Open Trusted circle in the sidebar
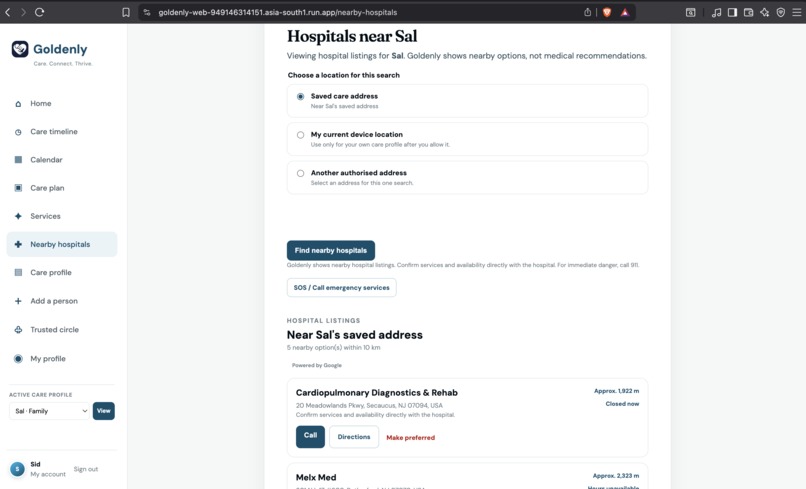 pyautogui.click(x=62, y=330)
